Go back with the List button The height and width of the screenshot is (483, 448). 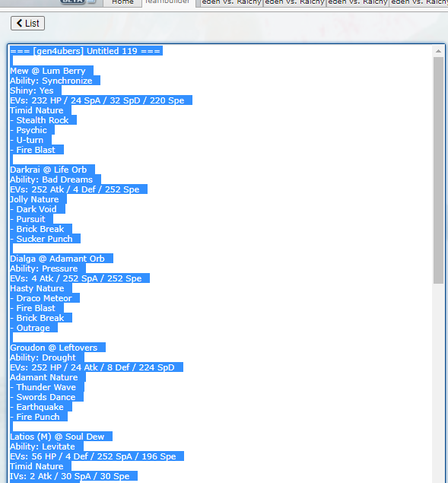tap(27, 24)
